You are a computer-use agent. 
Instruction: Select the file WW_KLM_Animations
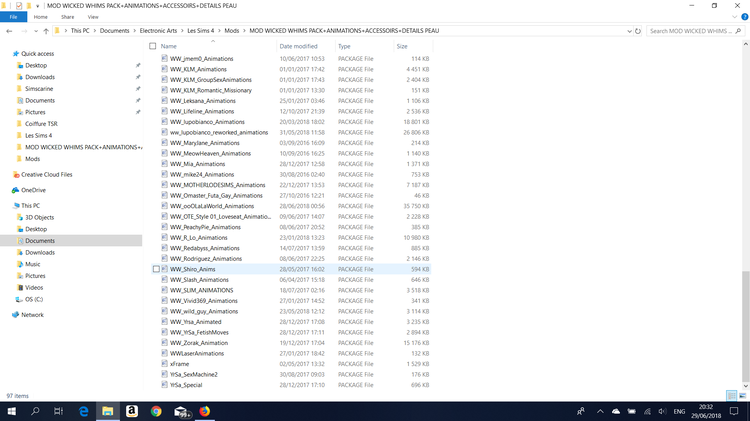[x=198, y=69]
